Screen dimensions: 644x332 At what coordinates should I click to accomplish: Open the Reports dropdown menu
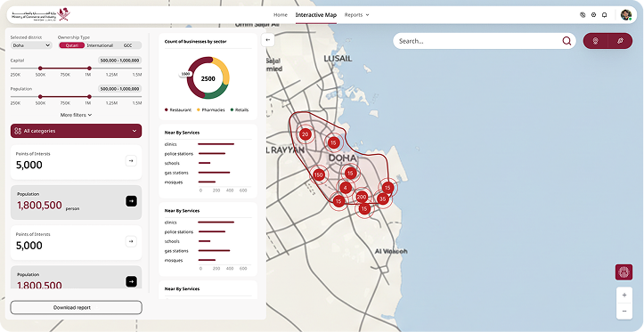point(356,15)
